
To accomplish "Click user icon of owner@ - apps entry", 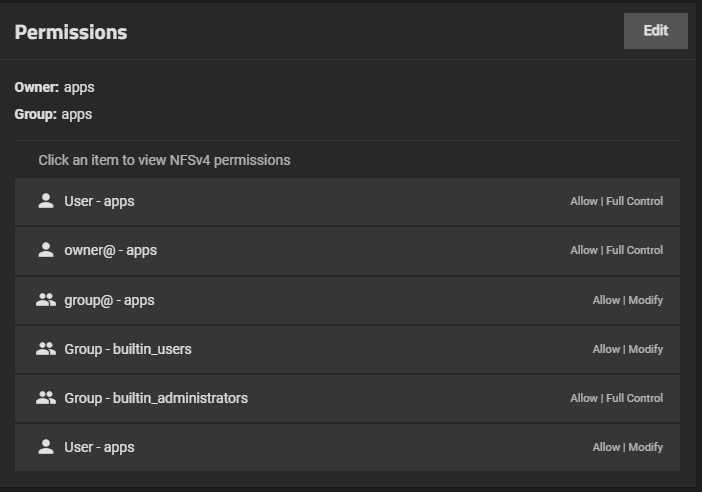I will (x=46, y=250).
